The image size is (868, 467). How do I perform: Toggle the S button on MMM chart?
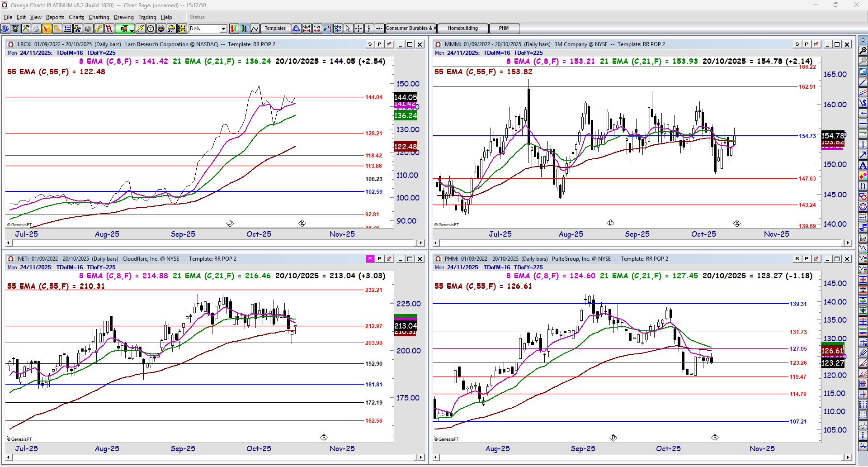coord(797,44)
